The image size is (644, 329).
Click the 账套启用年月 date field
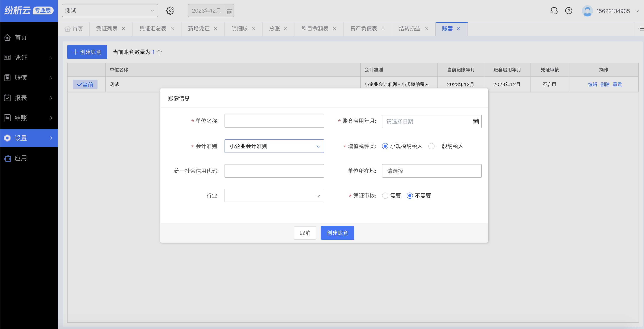click(x=432, y=121)
